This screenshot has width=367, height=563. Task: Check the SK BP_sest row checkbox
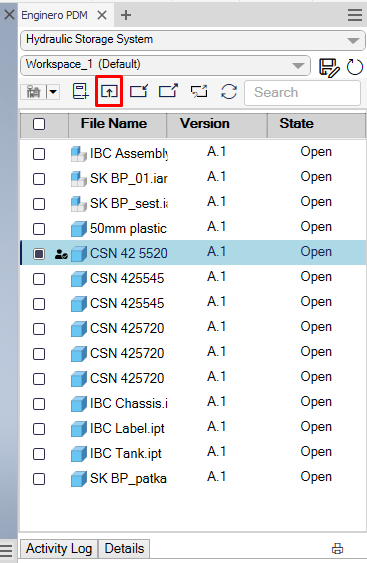point(39,204)
